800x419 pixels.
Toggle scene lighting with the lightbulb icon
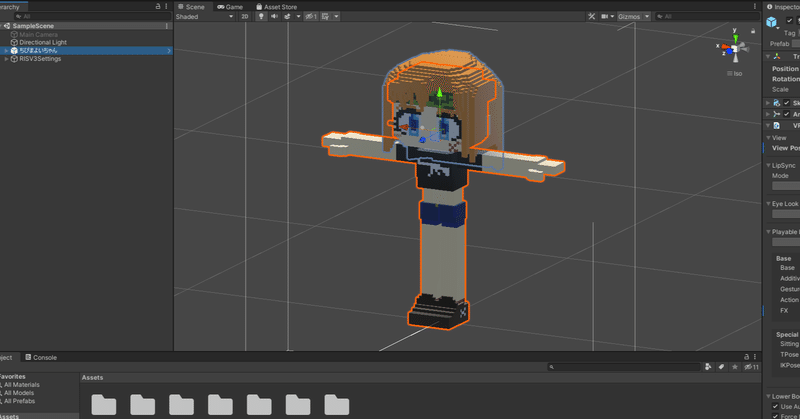point(261,16)
